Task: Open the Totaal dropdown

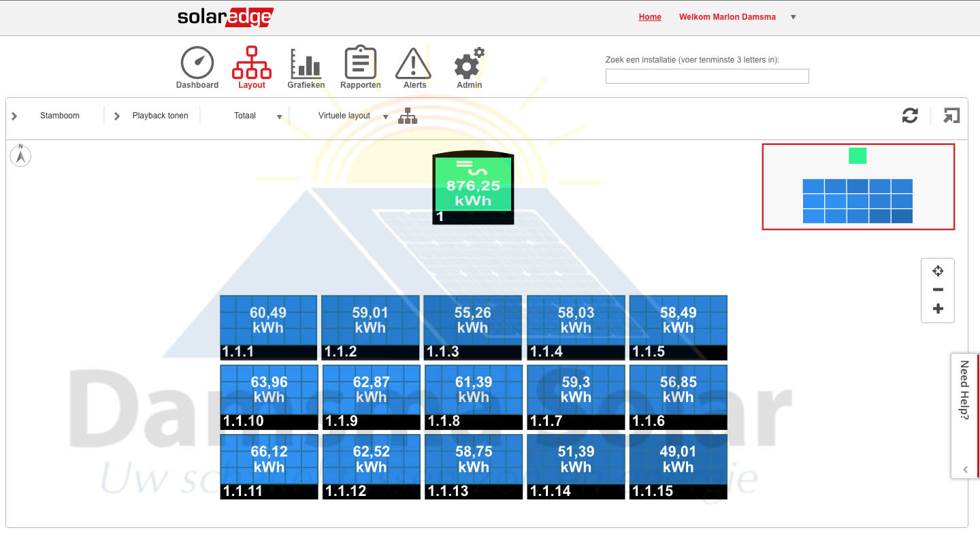Action: [x=279, y=117]
